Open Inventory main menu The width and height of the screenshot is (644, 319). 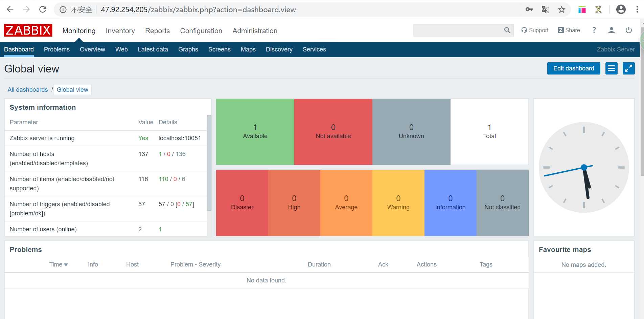point(120,31)
